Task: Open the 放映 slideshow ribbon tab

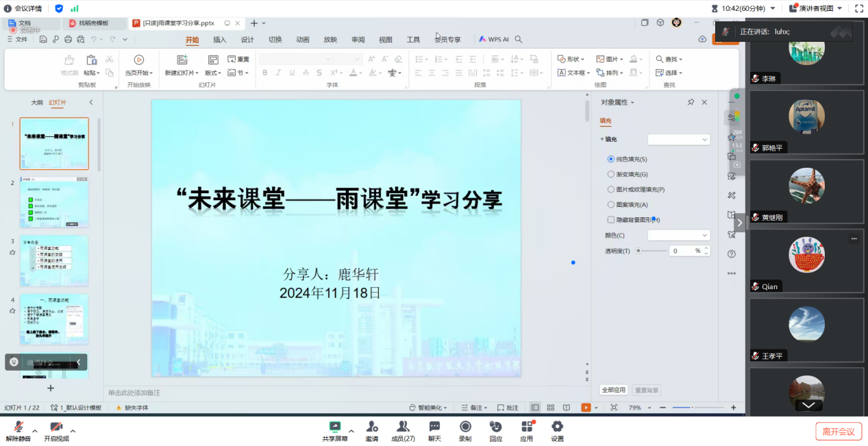Action: [x=330, y=40]
